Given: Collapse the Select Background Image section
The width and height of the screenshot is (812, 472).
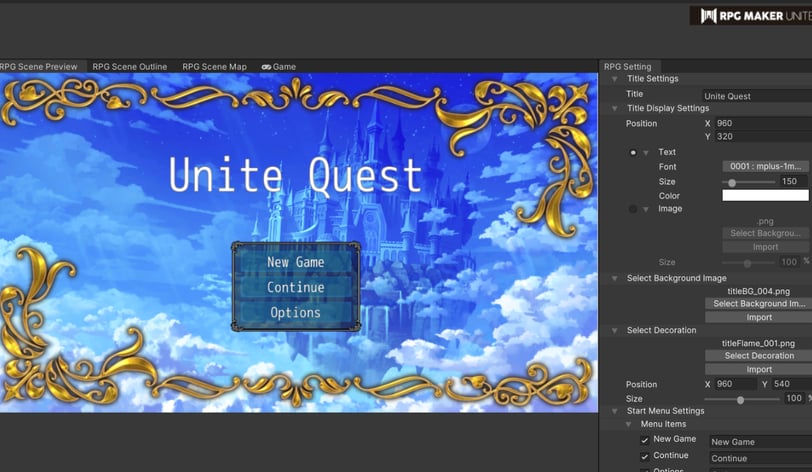Looking at the screenshot, I should [614, 279].
